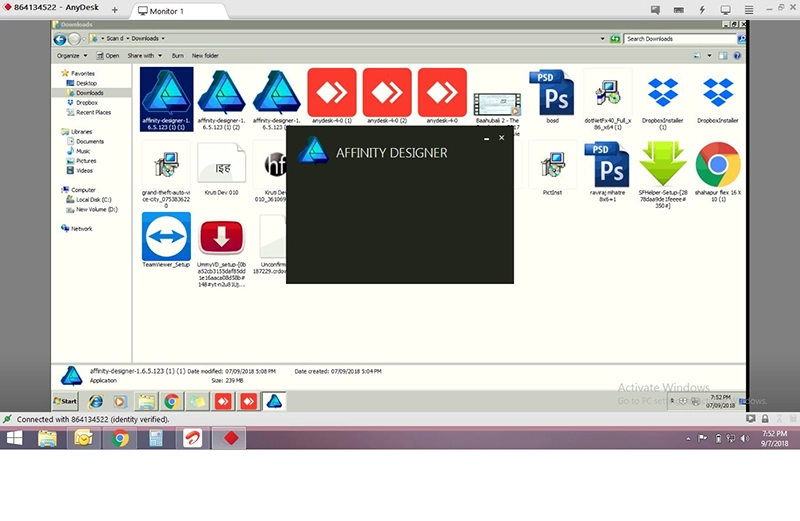Click Affinity Designer icon on remote taskbar
This screenshot has width=800, height=521.
coord(274,402)
